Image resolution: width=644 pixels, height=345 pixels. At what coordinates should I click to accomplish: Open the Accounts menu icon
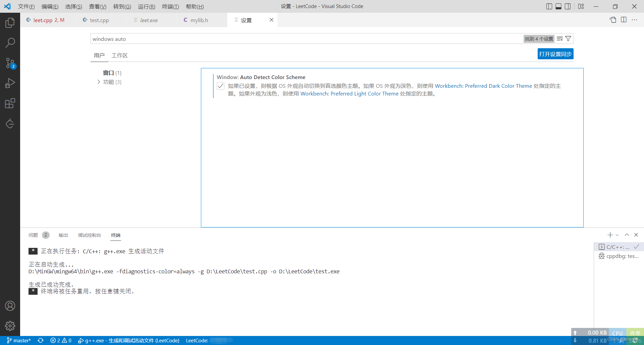pos(10,306)
